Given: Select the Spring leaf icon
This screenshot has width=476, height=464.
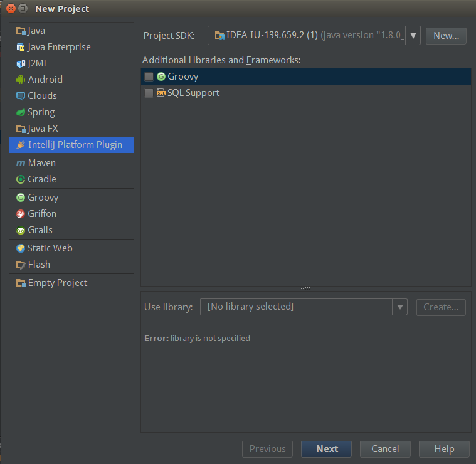Looking at the screenshot, I should [21, 112].
